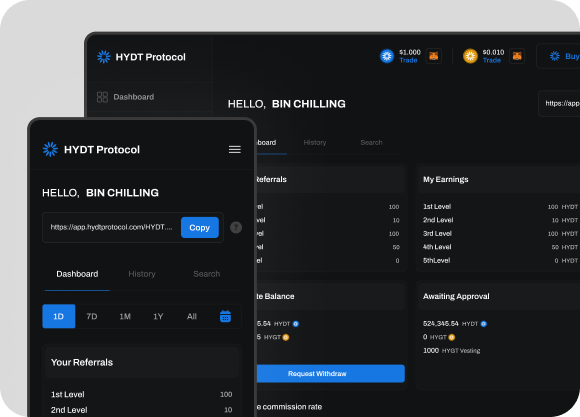This screenshot has height=417, width=580.
Task: Select the All time range
Action: 192,316
